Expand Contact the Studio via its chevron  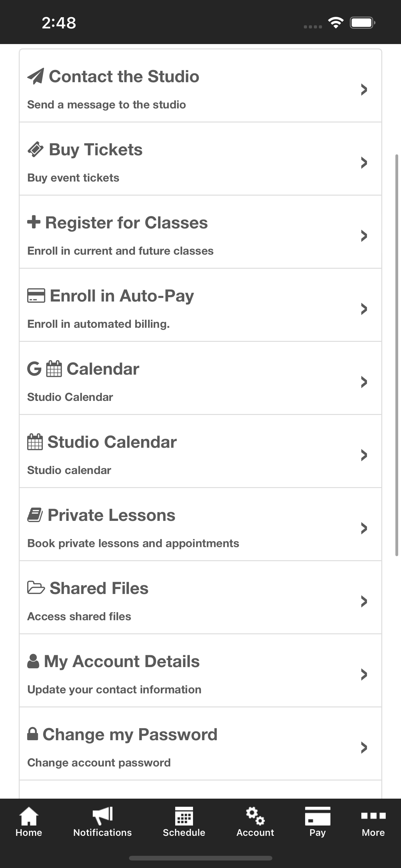pos(364,89)
